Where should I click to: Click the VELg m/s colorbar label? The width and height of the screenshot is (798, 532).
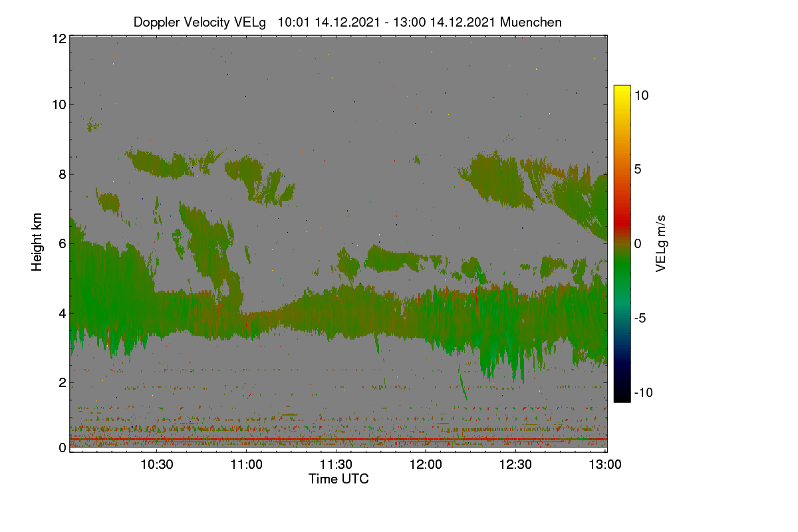[x=660, y=244]
